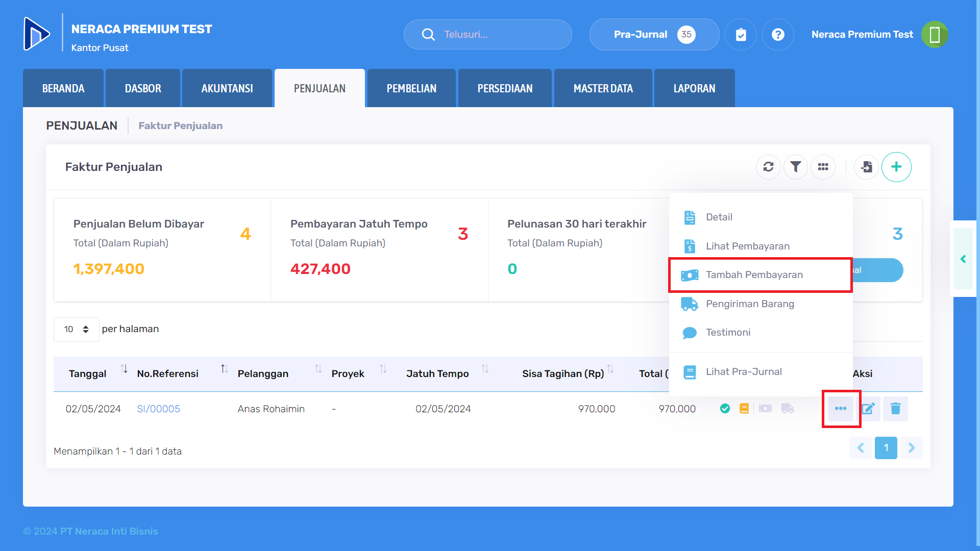The width and height of the screenshot is (980, 551).
Task: Click the orange journal status icon
Action: click(744, 409)
